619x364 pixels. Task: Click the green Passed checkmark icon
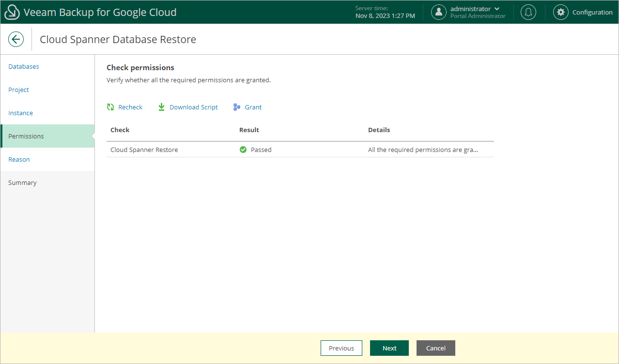click(243, 150)
